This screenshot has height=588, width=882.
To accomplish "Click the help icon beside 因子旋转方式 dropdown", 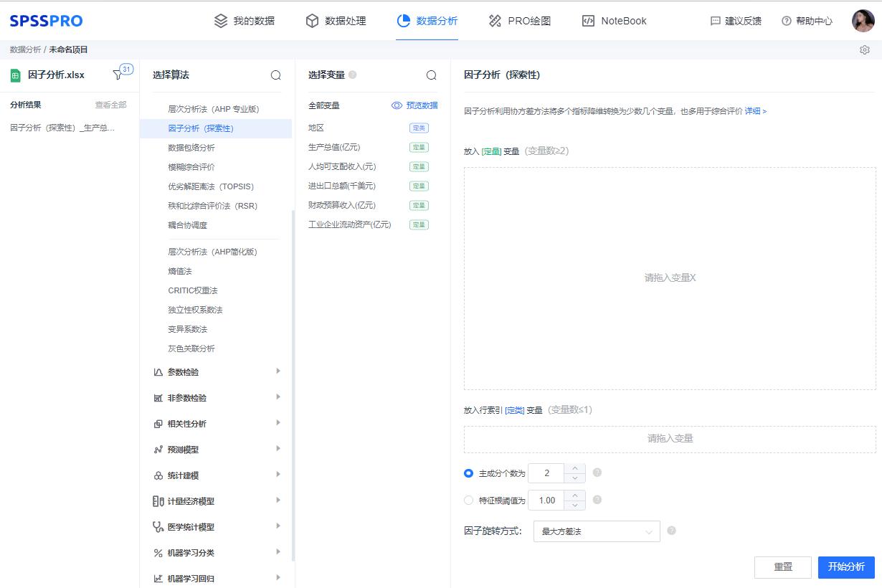I will tap(671, 531).
